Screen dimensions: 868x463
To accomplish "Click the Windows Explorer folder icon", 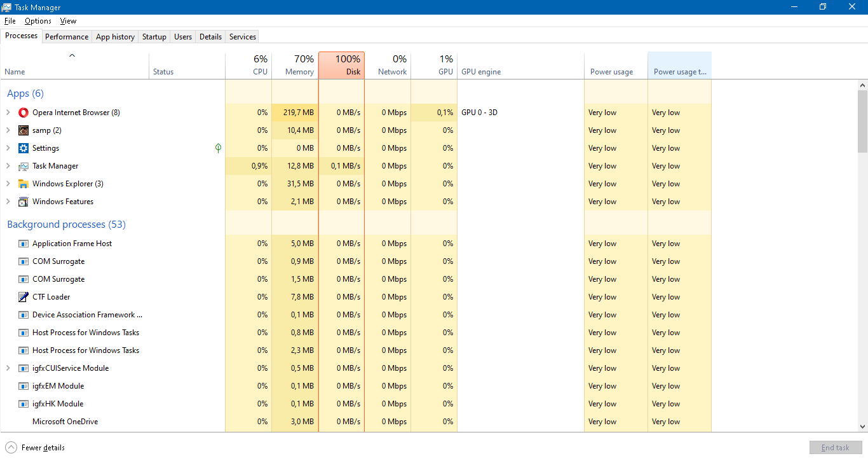I will tap(24, 184).
